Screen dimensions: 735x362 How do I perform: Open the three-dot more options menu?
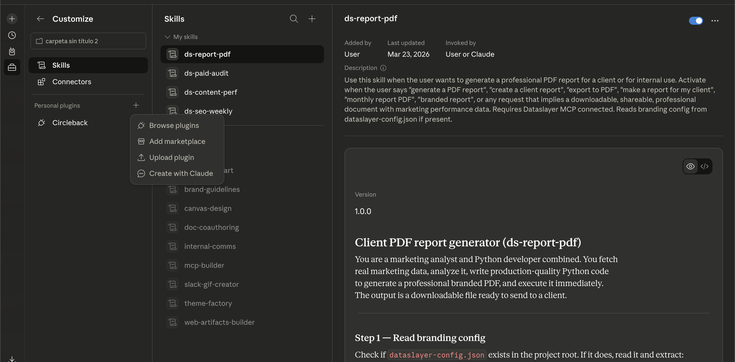coord(715,21)
